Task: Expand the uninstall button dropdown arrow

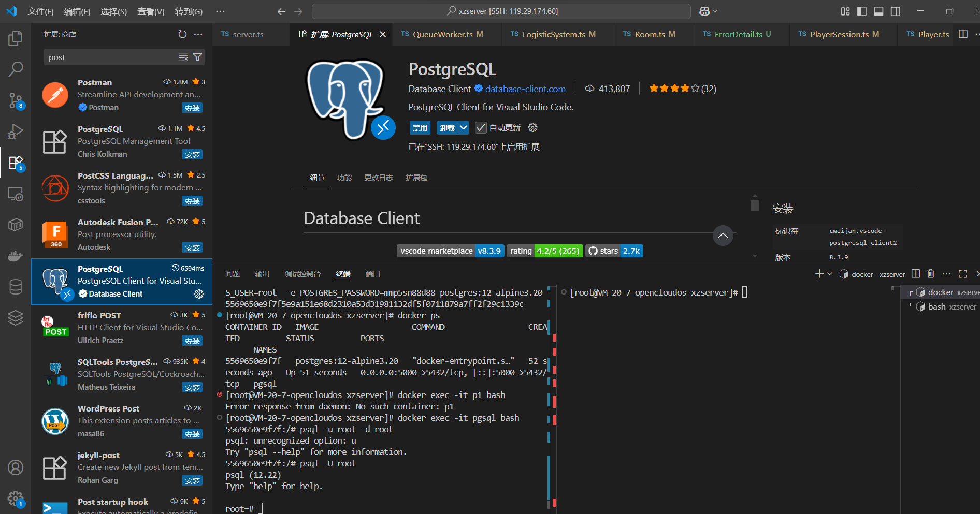Action: (464, 128)
